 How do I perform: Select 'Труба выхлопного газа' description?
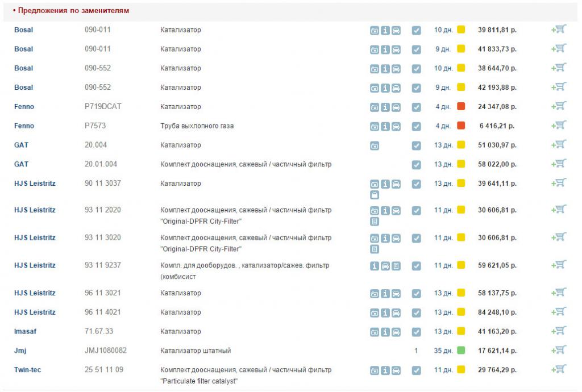(x=197, y=126)
